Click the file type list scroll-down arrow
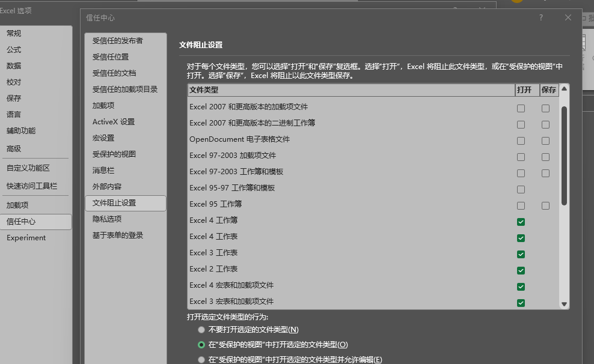Viewport: 594px width, 364px height. click(564, 304)
